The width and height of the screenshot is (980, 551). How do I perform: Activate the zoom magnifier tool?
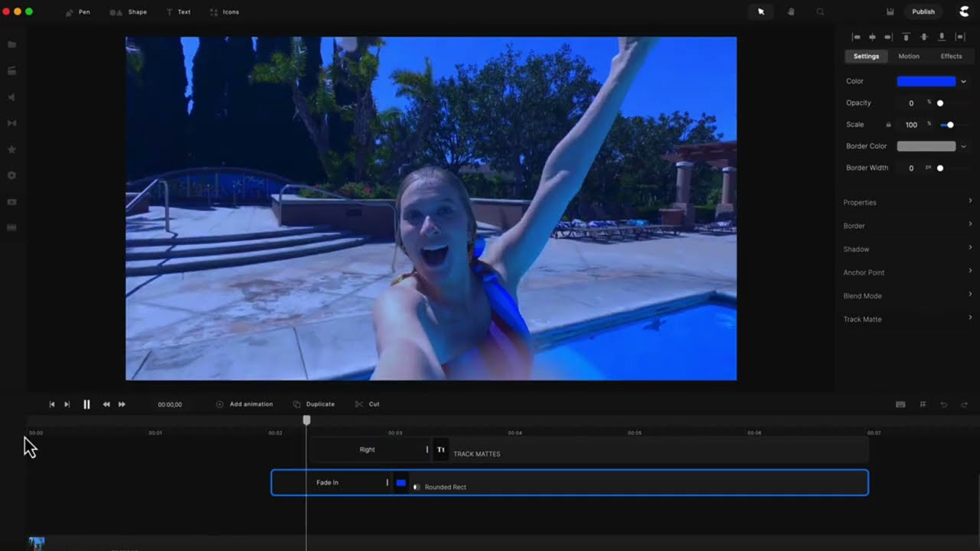tap(820, 12)
